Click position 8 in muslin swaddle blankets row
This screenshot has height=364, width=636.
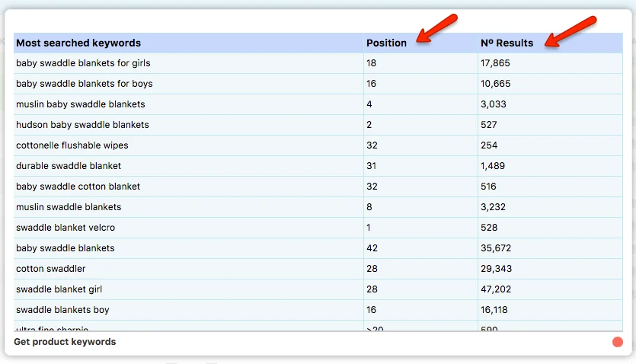pyautogui.click(x=369, y=207)
